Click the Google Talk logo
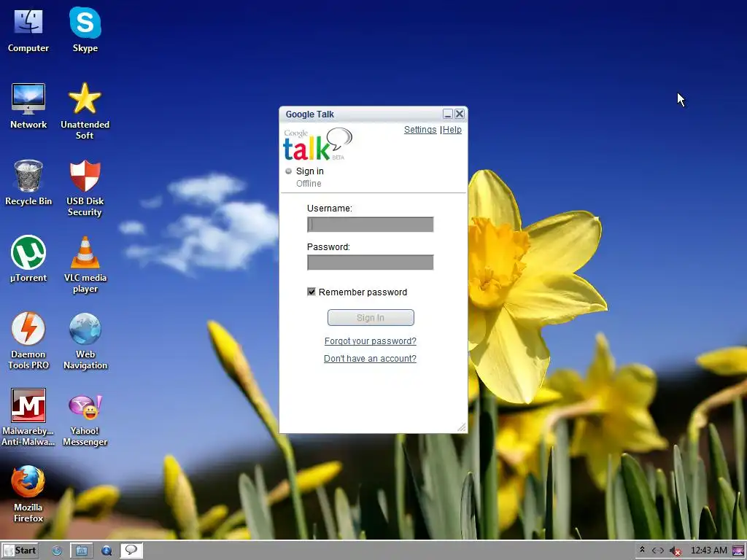 coord(318,144)
